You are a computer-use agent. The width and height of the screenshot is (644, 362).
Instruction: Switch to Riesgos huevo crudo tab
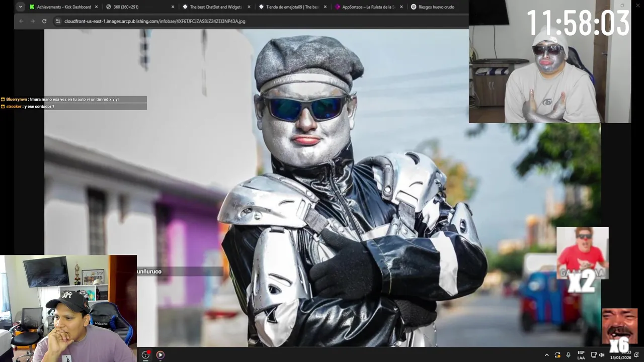click(436, 7)
